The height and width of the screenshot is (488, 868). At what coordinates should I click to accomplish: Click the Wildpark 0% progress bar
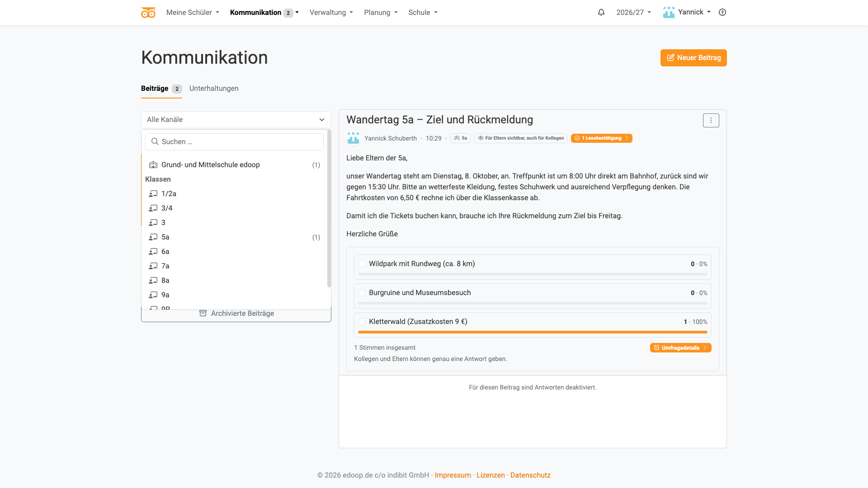coord(533,274)
